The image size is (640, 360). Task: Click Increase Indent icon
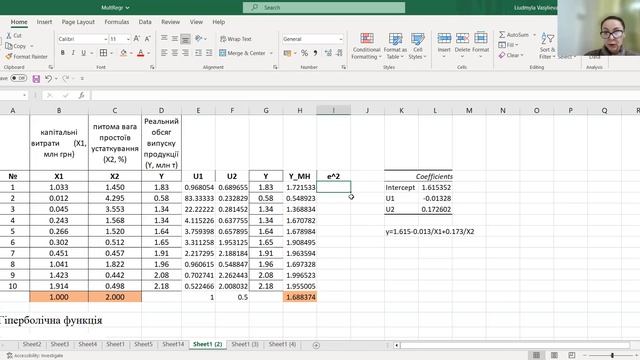point(209,53)
